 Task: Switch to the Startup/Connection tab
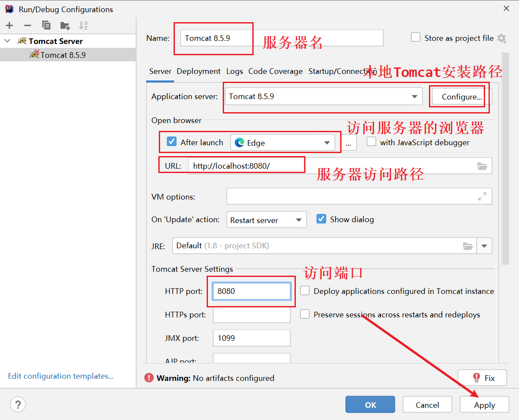pyautogui.click(x=342, y=71)
